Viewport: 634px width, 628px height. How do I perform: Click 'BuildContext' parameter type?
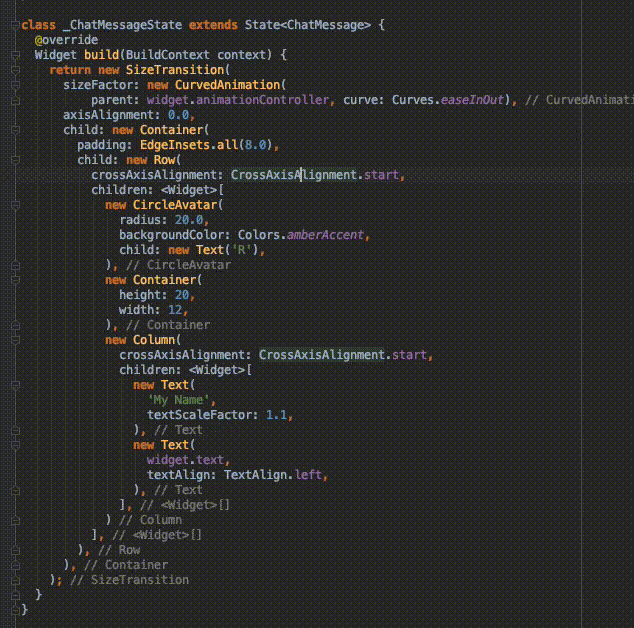tap(168, 55)
